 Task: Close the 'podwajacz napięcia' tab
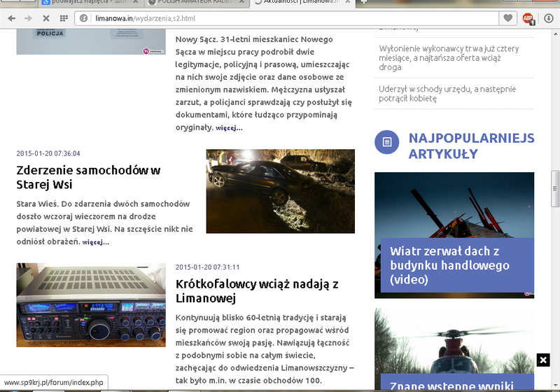[x=136, y=2]
